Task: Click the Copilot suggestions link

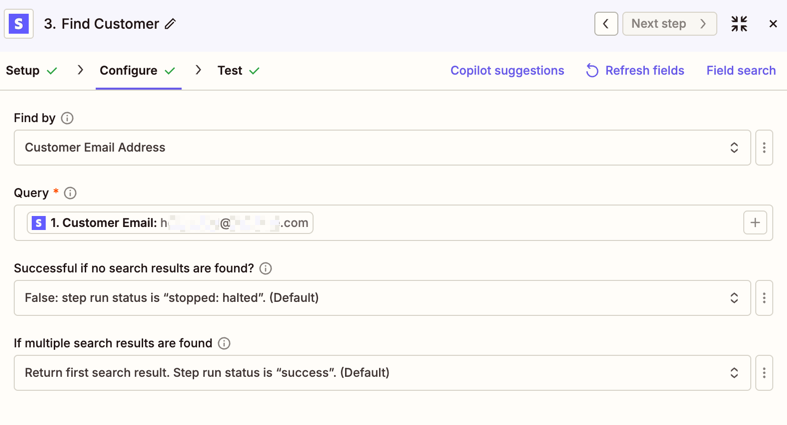Action: coord(507,71)
